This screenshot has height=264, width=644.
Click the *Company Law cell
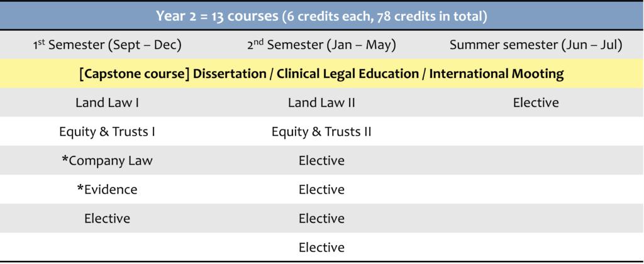[107, 160]
